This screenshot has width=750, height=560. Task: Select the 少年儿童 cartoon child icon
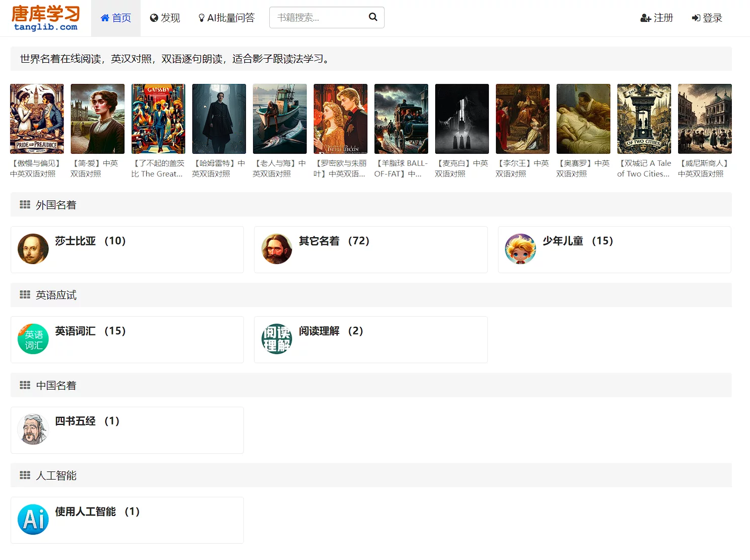point(520,249)
